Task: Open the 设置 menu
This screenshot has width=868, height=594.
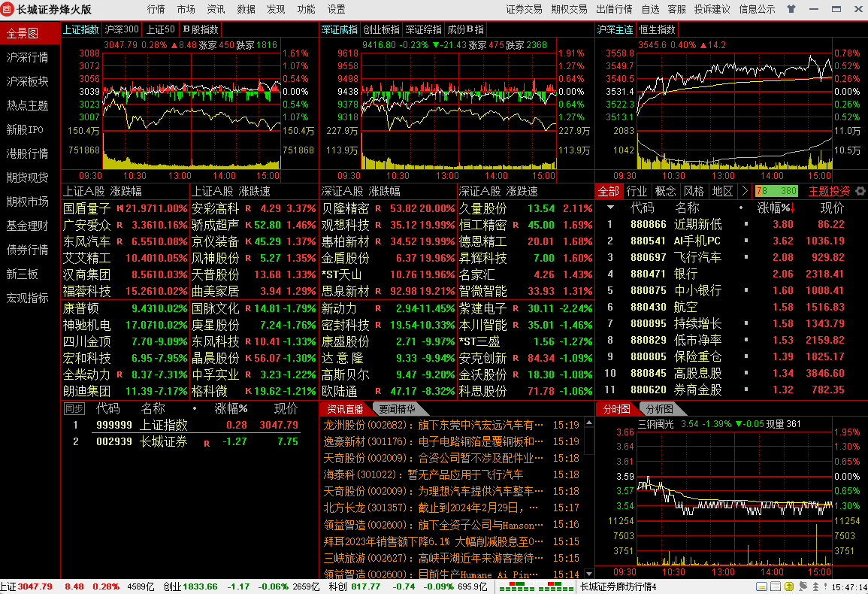Action: click(335, 10)
